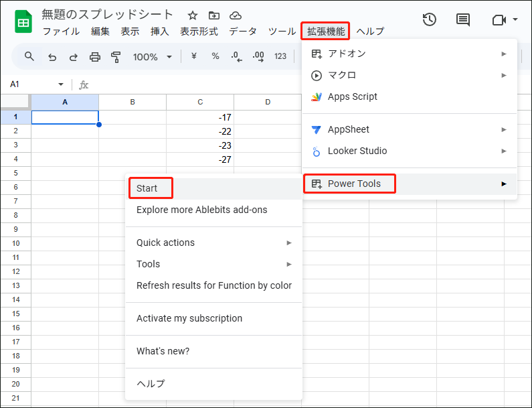Select Refresh results for Function by color
The height and width of the screenshot is (408, 532).
pyautogui.click(x=213, y=285)
